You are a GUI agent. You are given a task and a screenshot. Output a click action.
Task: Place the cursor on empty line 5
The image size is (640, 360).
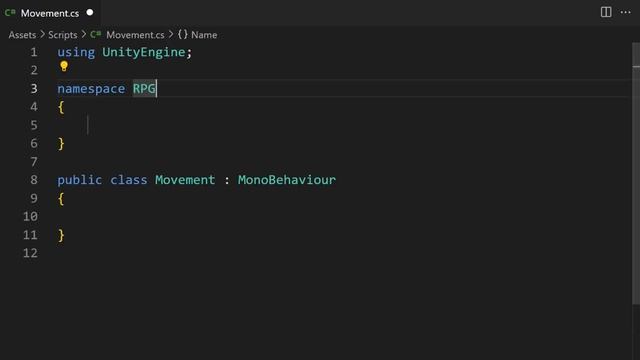(x=327, y=125)
